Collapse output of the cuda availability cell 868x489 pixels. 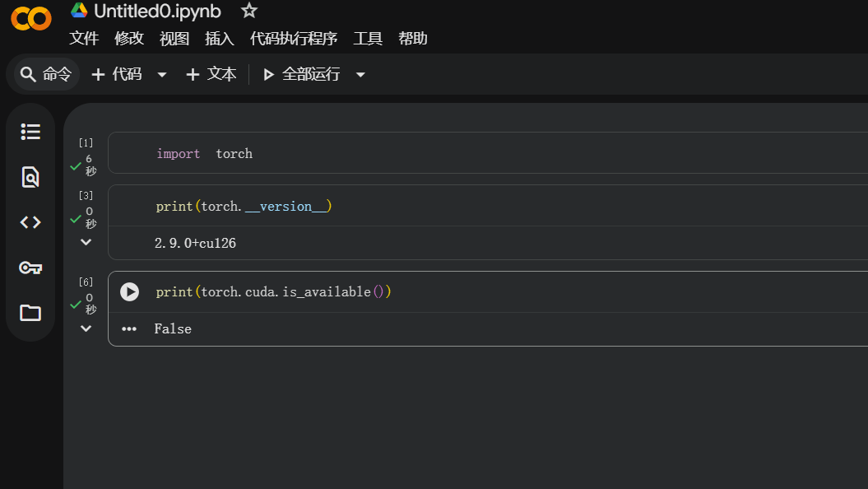[86, 328]
